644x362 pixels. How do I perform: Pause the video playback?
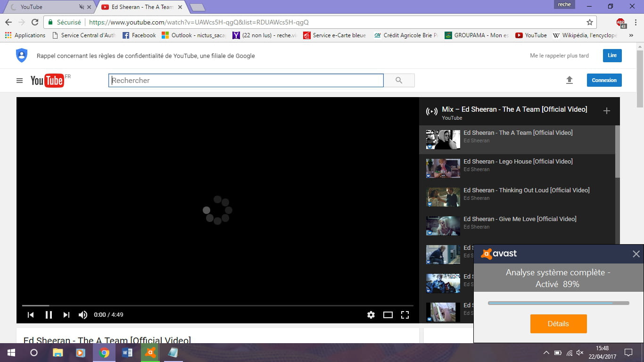pos(49,315)
